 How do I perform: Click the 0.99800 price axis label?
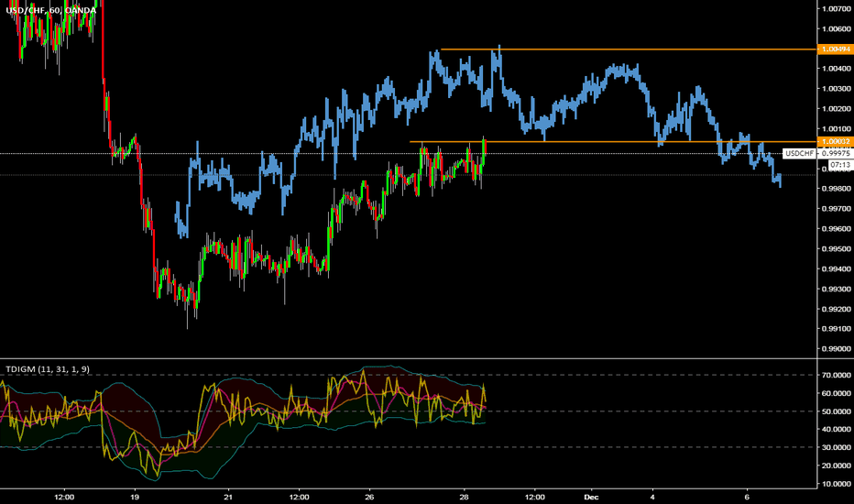click(x=837, y=189)
